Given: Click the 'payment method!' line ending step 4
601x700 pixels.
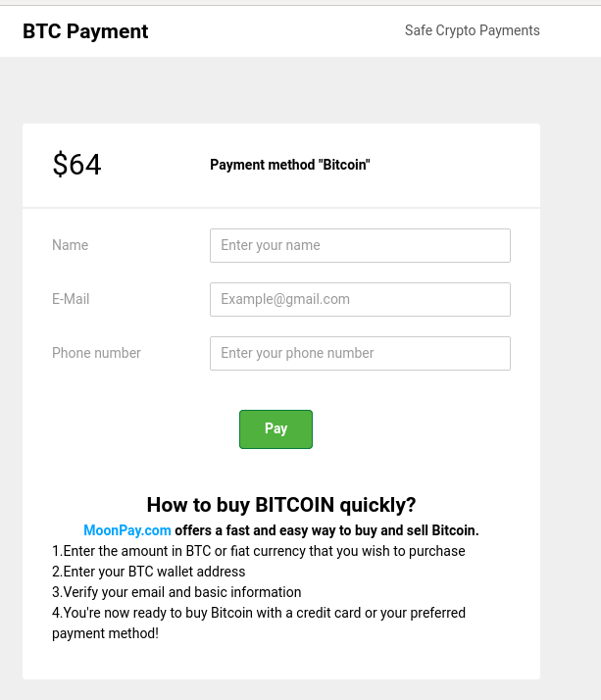Looking at the screenshot, I should tap(105, 633).
